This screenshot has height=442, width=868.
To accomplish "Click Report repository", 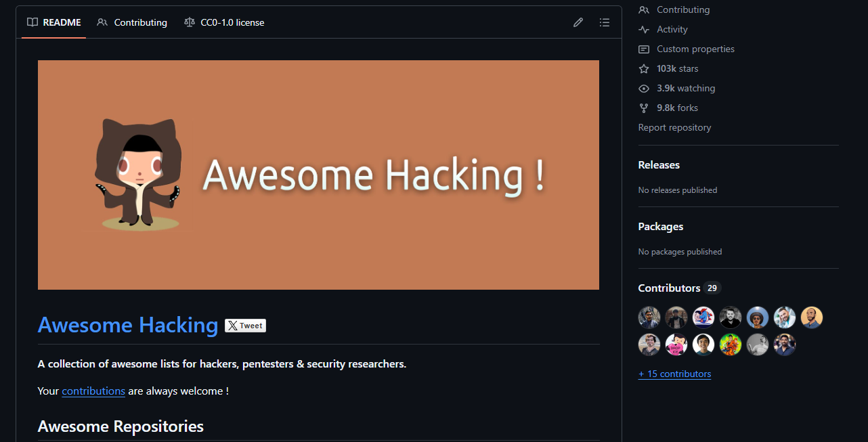I will click(674, 127).
